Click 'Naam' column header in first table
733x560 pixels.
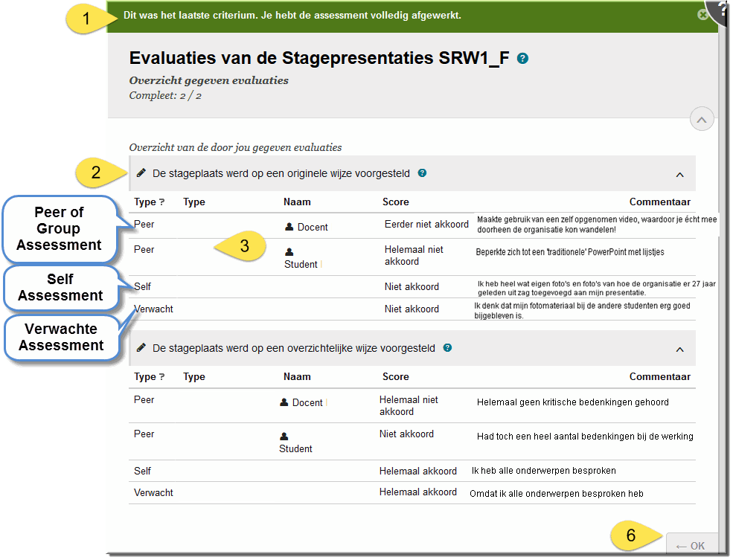297,202
